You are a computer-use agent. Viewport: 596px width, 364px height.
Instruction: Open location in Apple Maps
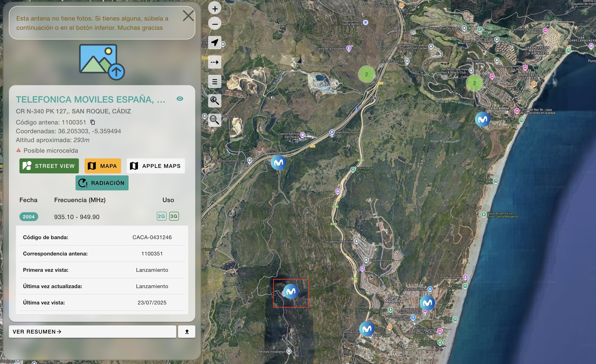(x=156, y=166)
